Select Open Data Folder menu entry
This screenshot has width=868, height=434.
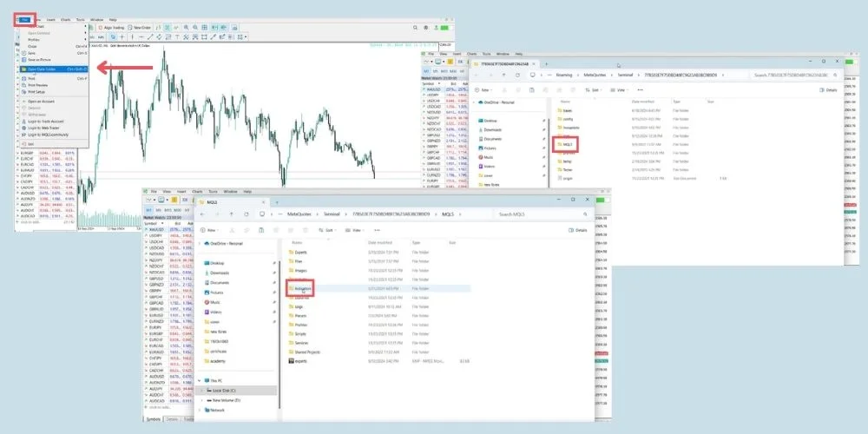43,69
